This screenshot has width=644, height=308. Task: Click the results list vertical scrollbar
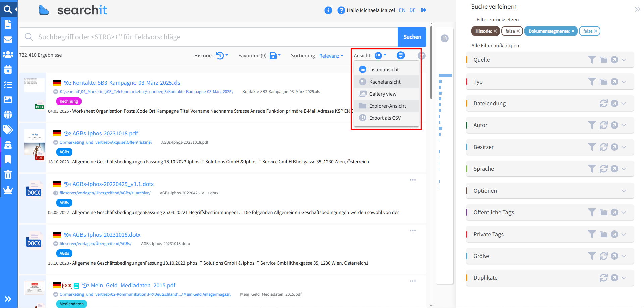[x=431, y=62]
